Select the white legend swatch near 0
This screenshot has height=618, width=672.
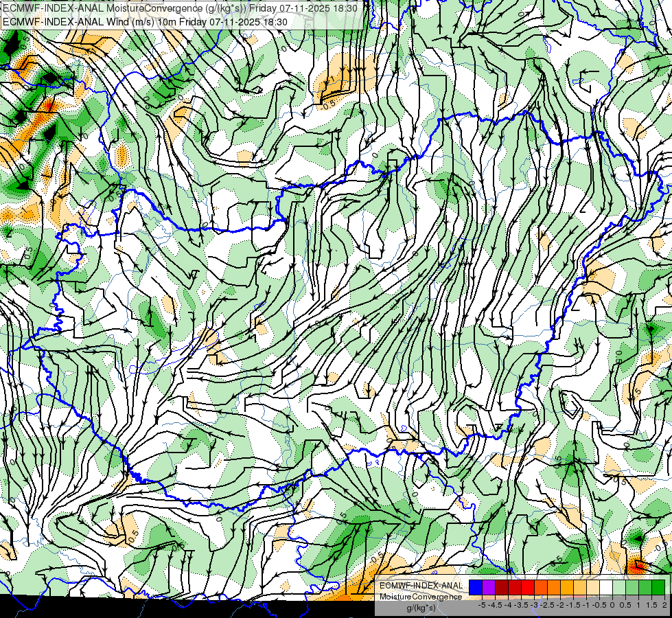[x=606, y=587]
